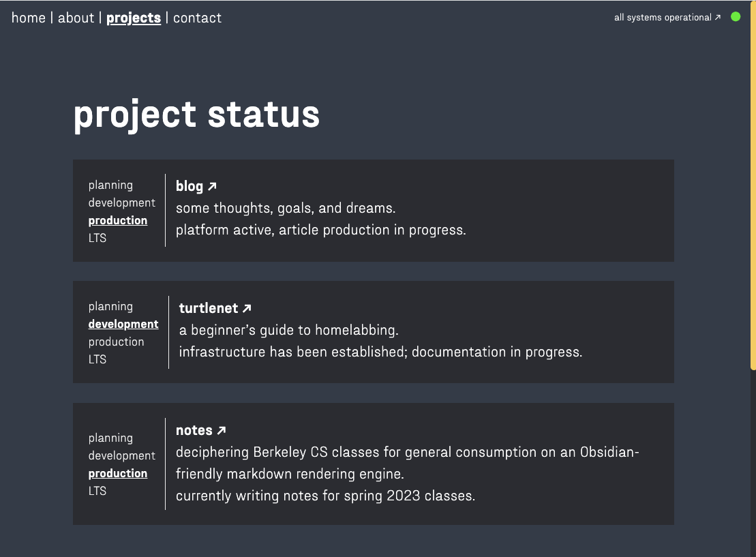756x557 pixels.
Task: Click planning stage in the blog card
Action: [110, 185]
